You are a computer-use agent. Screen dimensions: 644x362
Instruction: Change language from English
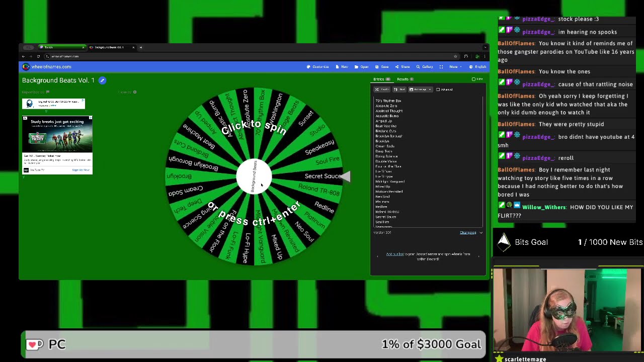(x=477, y=67)
